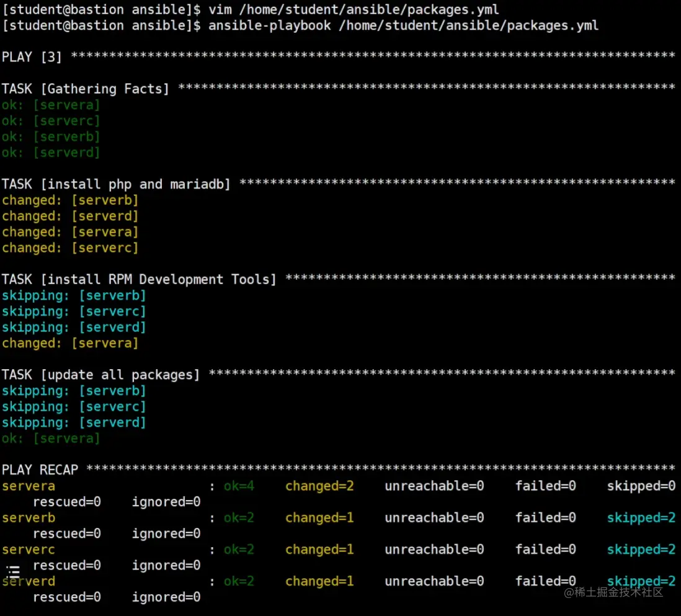Click 'ok=4' in the servera recap

(x=239, y=486)
